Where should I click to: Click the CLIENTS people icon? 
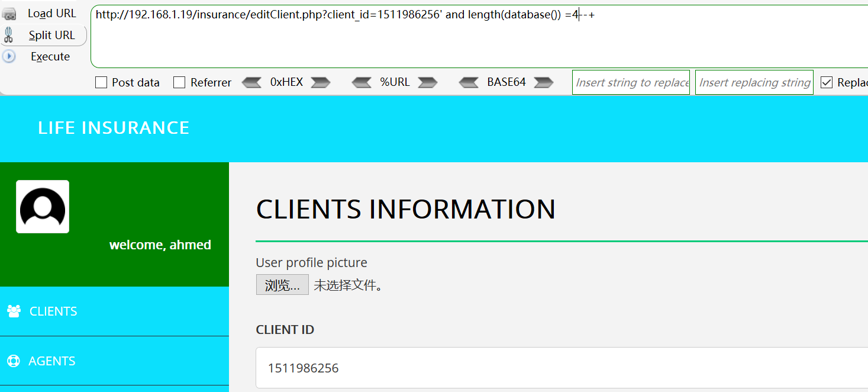click(x=14, y=311)
